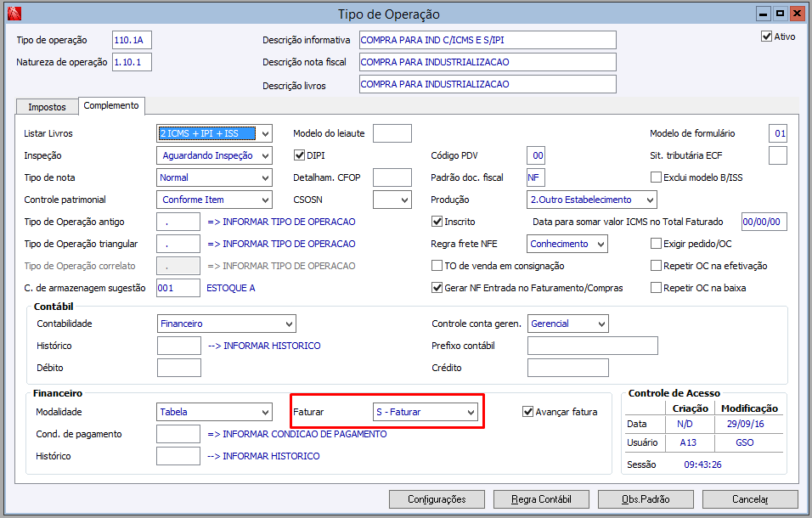Minimize the Tipo de Operação window
The height and width of the screenshot is (518, 812).
(x=764, y=14)
